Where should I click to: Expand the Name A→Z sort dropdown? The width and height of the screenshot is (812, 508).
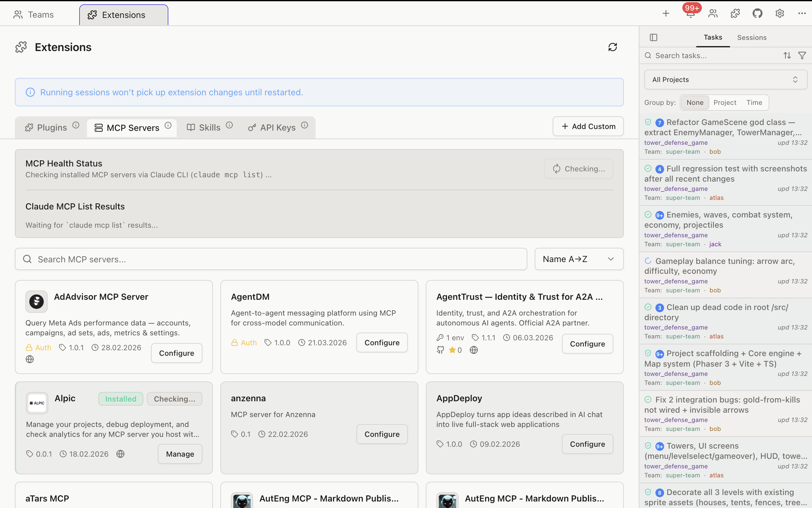(578, 259)
